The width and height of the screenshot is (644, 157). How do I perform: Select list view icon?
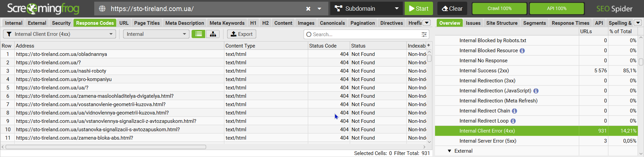point(199,34)
